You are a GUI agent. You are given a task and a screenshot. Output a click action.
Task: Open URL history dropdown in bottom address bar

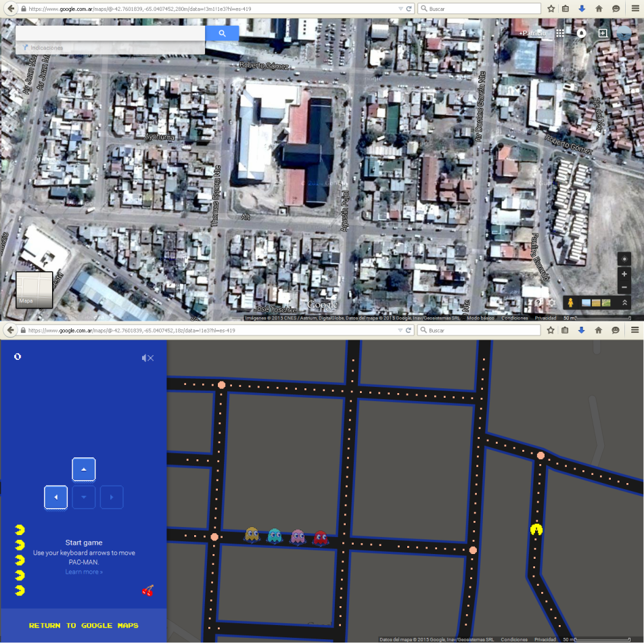[x=400, y=330]
